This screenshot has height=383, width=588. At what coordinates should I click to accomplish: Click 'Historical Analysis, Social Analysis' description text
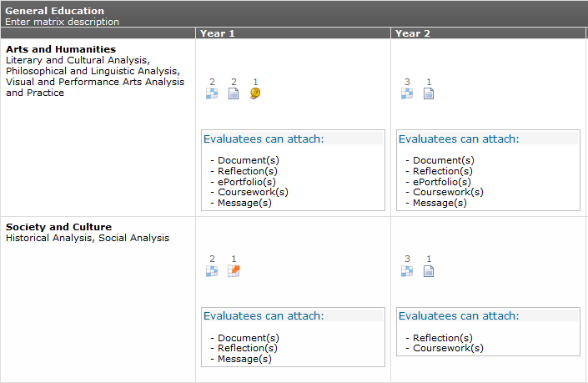coord(88,238)
